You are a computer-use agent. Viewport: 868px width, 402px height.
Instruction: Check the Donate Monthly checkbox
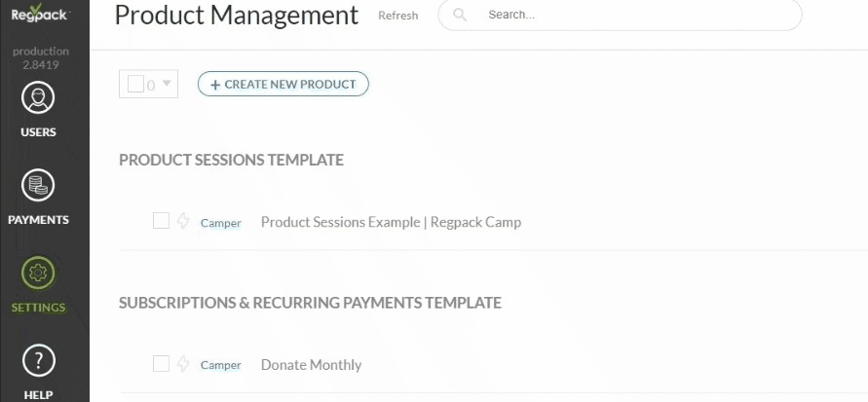click(161, 363)
